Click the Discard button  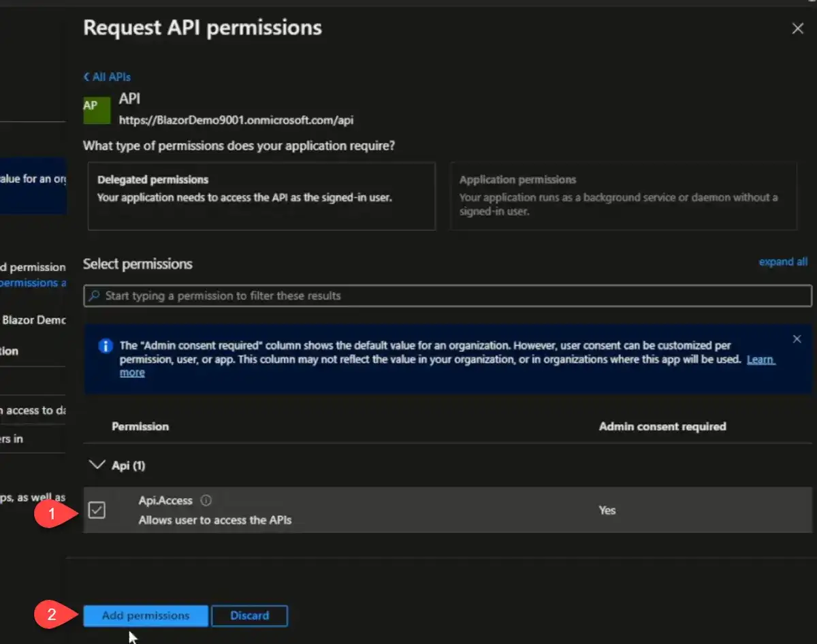pyautogui.click(x=249, y=615)
